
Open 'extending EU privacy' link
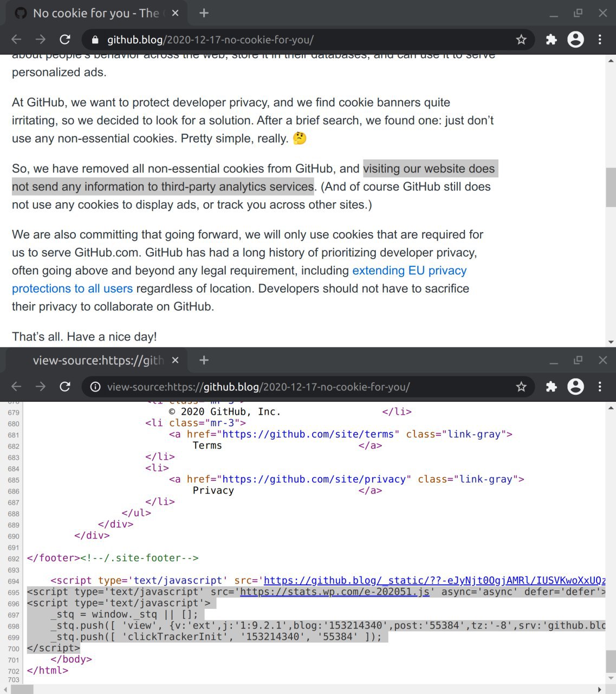[409, 271]
